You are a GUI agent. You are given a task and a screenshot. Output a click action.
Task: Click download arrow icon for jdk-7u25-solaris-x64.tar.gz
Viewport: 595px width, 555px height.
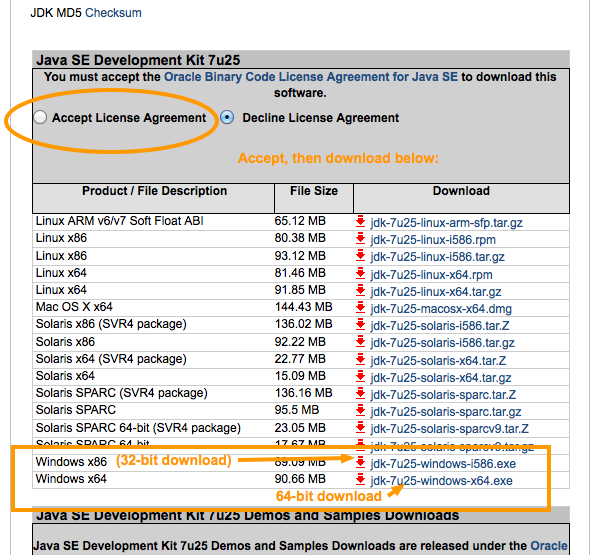pos(360,377)
